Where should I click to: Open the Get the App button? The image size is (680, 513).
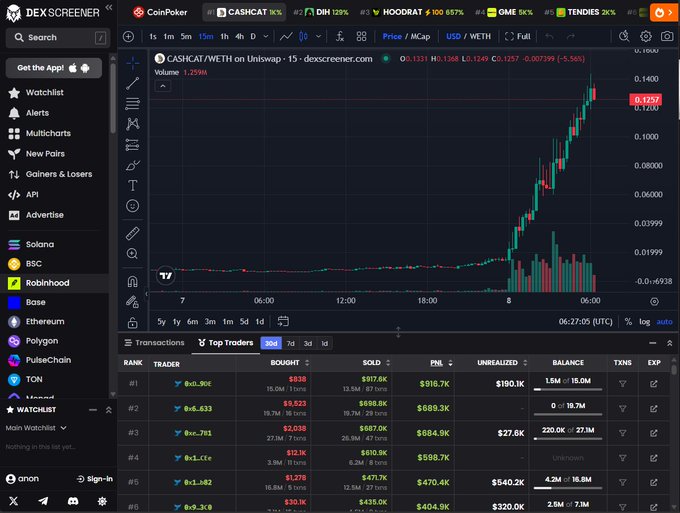(54, 68)
